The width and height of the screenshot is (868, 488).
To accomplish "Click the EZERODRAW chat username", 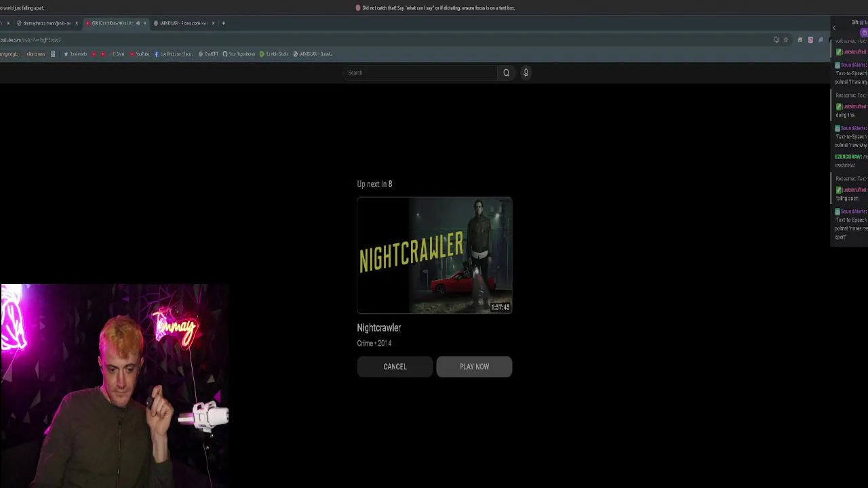I will coord(848,157).
